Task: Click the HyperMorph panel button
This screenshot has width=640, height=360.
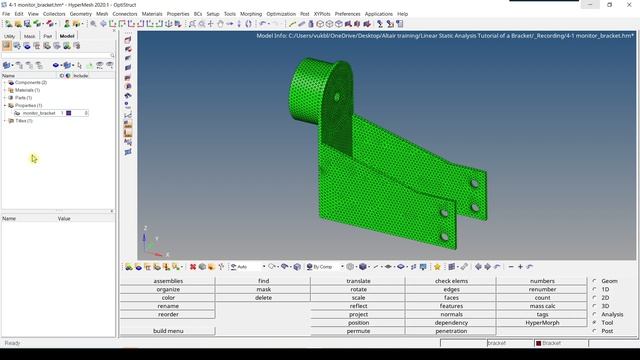Action: 542,322
